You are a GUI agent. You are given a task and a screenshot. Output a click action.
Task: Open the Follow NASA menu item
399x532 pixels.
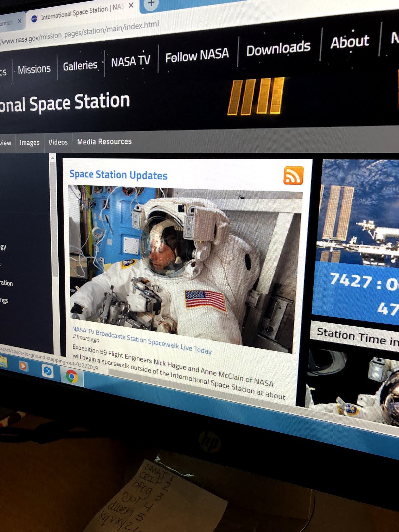(x=197, y=55)
